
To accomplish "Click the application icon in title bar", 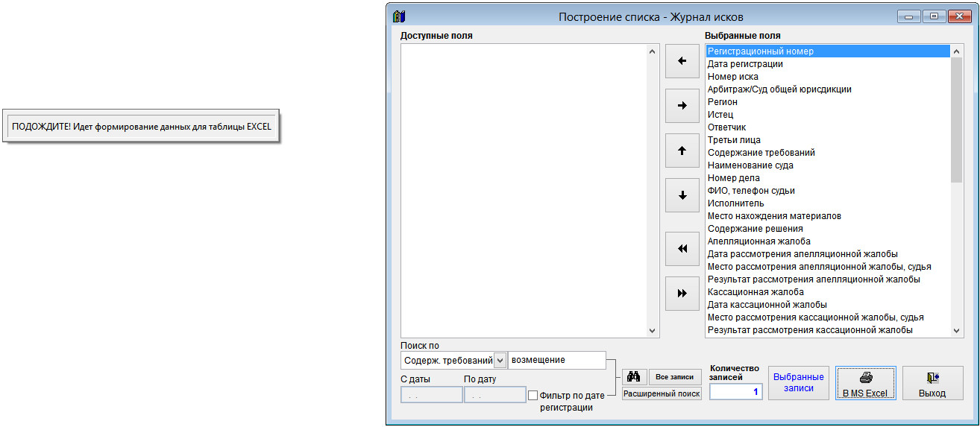I will pyautogui.click(x=398, y=16).
